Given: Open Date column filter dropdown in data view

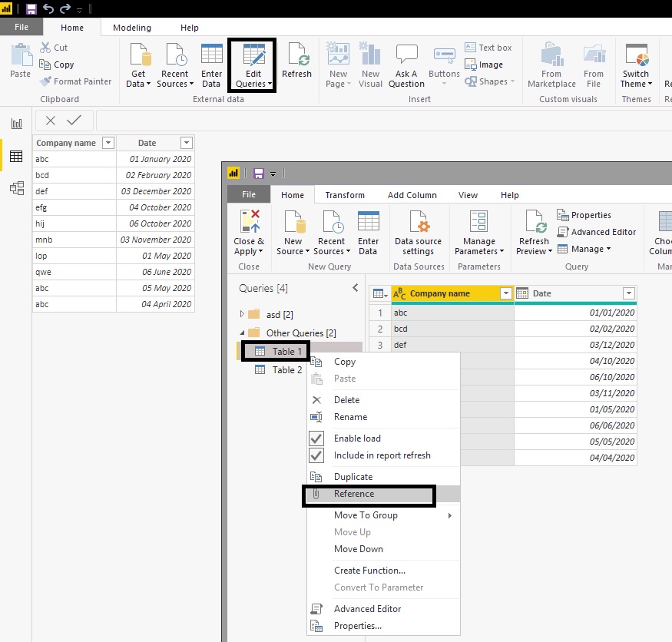Looking at the screenshot, I should click(x=187, y=143).
